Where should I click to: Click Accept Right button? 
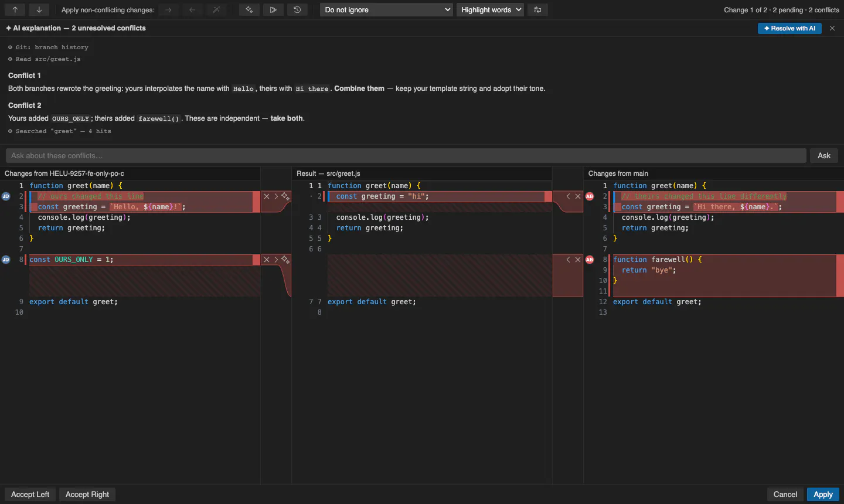(x=87, y=495)
